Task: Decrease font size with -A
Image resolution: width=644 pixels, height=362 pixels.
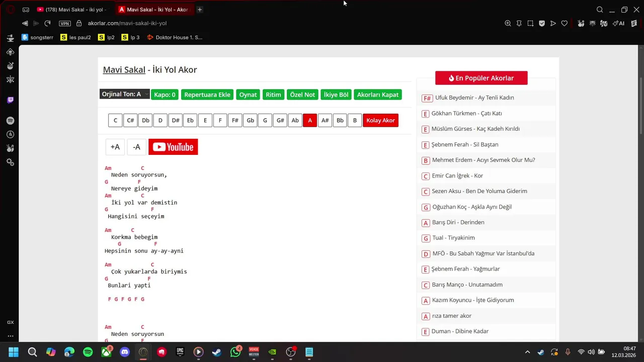Action: (x=136, y=147)
